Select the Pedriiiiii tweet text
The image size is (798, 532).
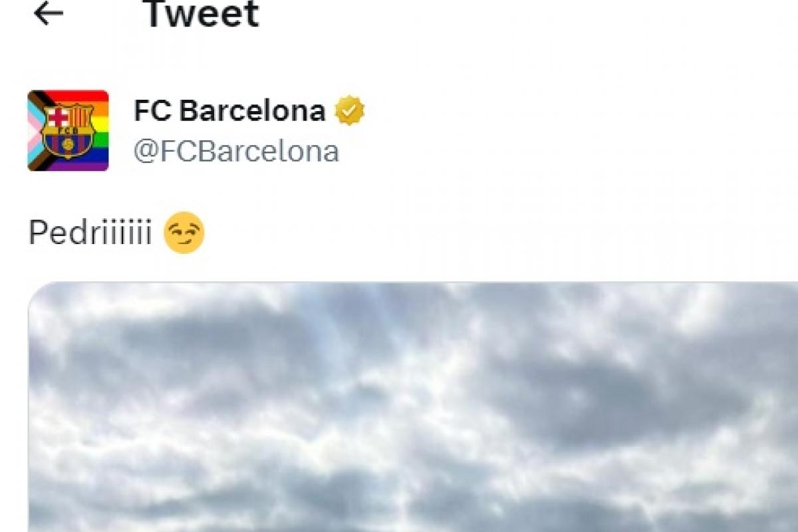[90, 233]
